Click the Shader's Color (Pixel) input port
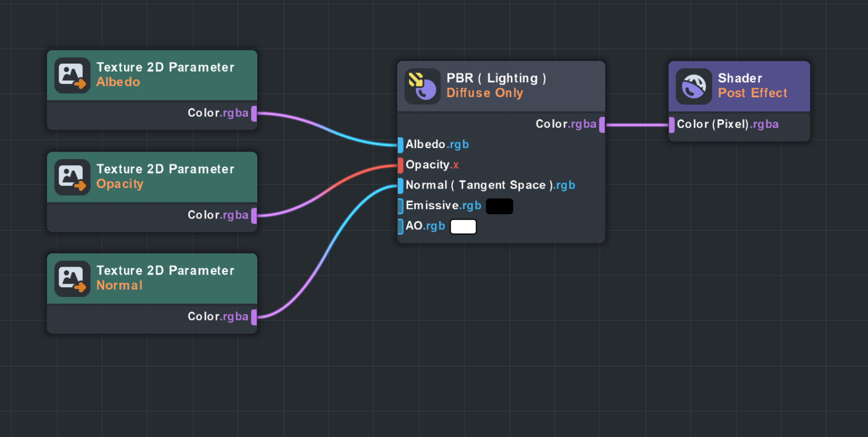 tap(672, 124)
